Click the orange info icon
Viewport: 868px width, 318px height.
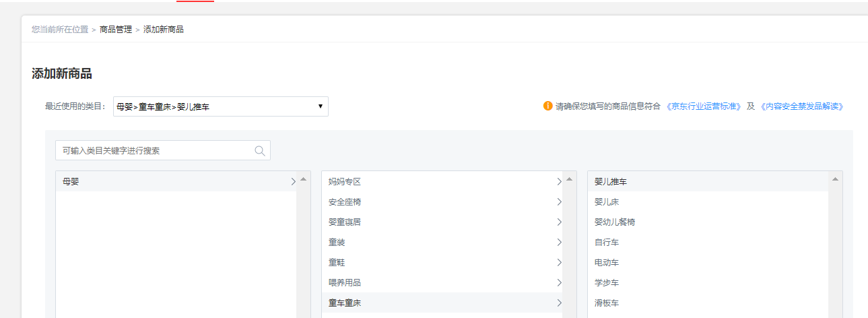click(547, 106)
